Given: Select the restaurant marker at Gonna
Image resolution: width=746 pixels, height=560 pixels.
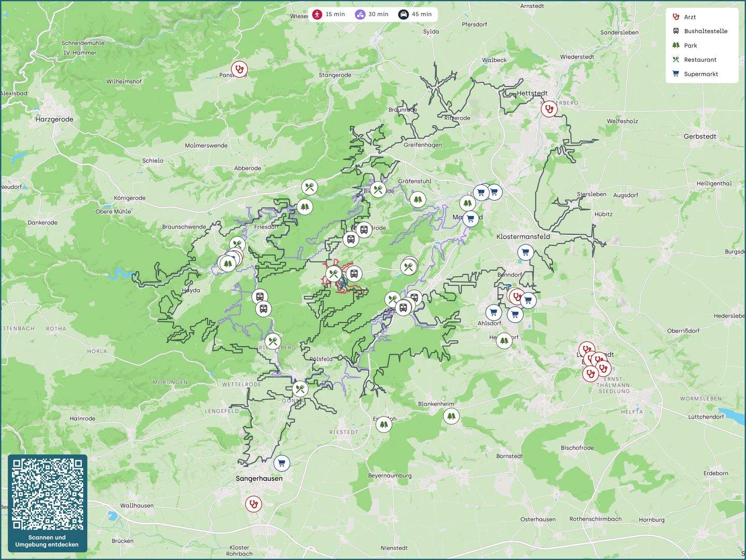Looking at the screenshot, I should [300, 389].
